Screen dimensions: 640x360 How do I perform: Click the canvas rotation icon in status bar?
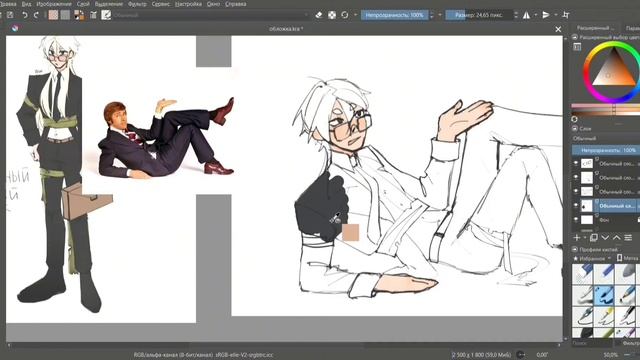point(521,355)
